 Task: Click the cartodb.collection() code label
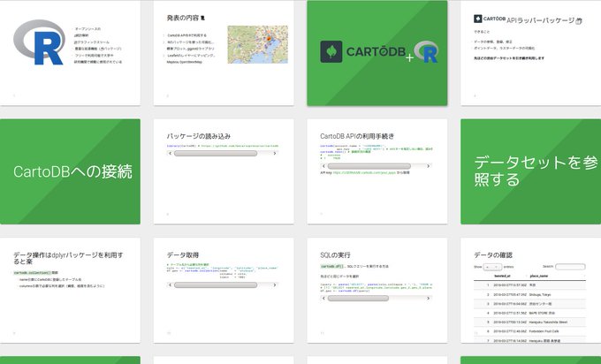pyautogui.click(x=32, y=273)
